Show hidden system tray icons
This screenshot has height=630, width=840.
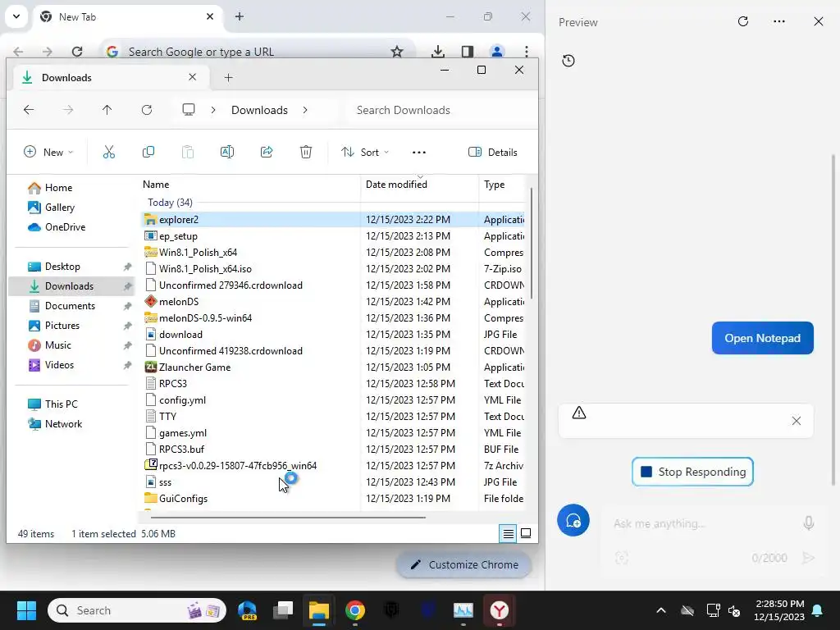[661, 610]
